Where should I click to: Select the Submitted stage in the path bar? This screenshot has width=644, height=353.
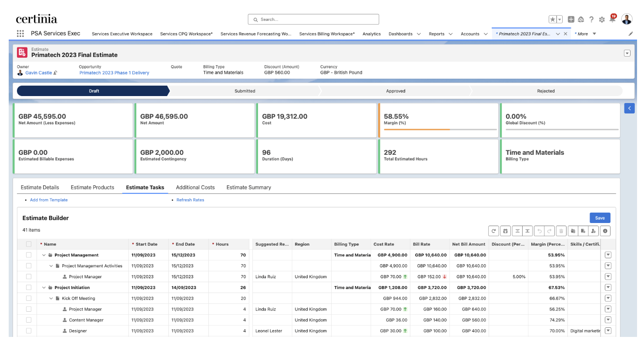(245, 91)
